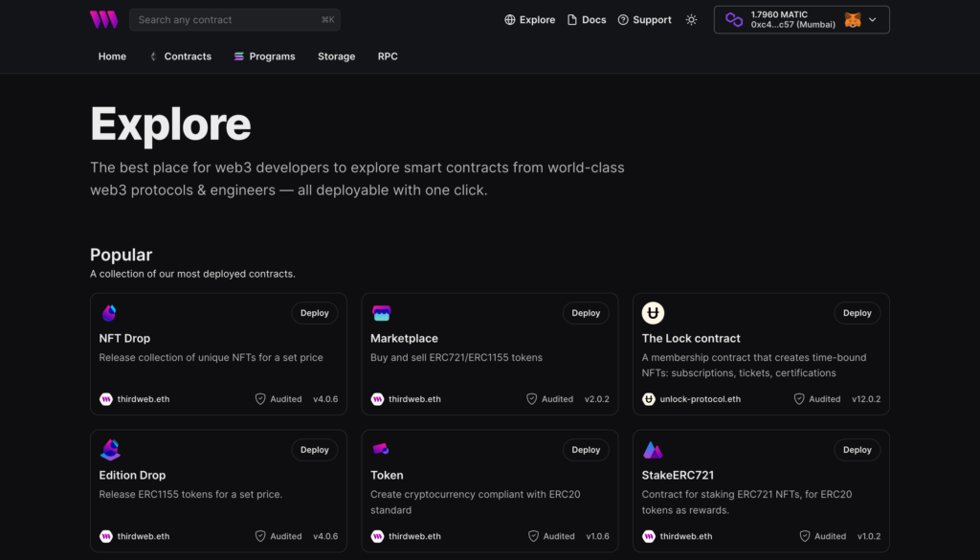Open the Support link in header

pyautogui.click(x=644, y=20)
